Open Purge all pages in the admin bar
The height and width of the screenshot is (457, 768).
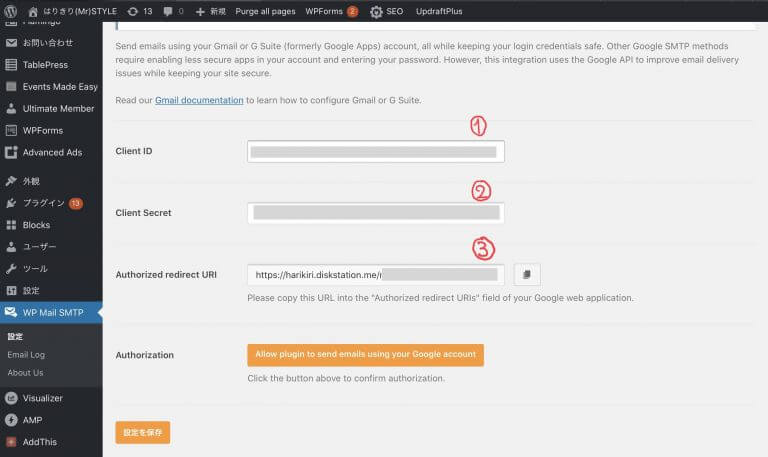click(265, 11)
